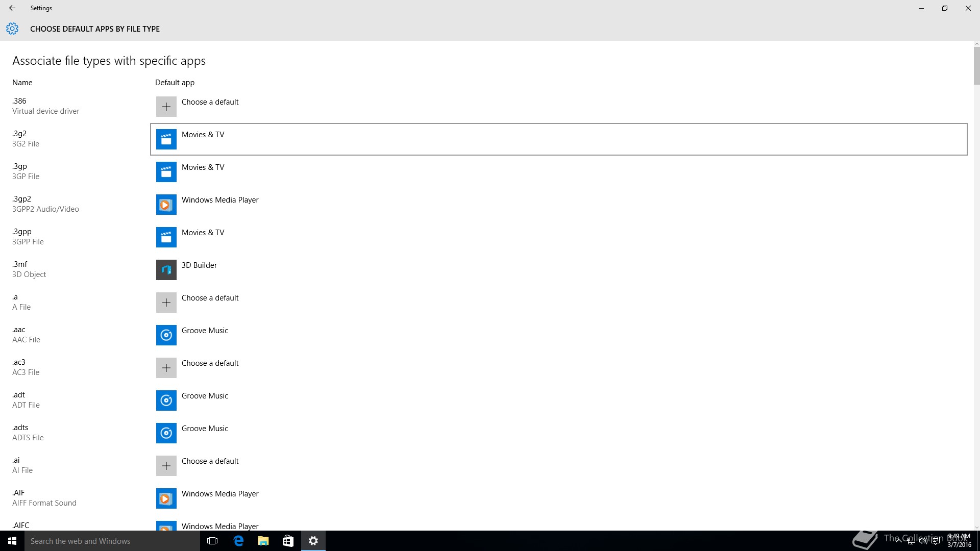
Task: Click plus icon for .ac3 file
Action: click(x=166, y=368)
